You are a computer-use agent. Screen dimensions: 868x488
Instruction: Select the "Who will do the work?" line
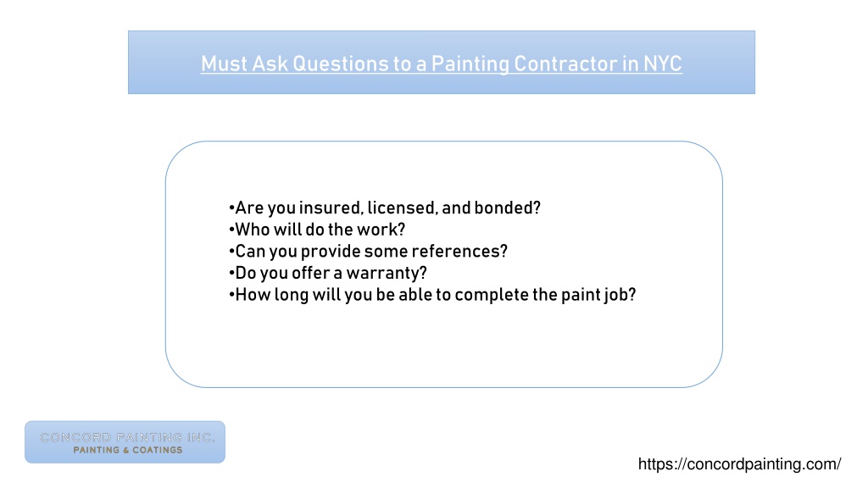pos(317,230)
